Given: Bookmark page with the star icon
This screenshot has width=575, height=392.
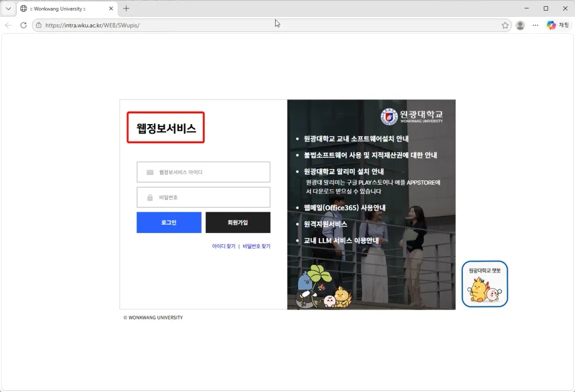Looking at the screenshot, I should click(x=505, y=25).
